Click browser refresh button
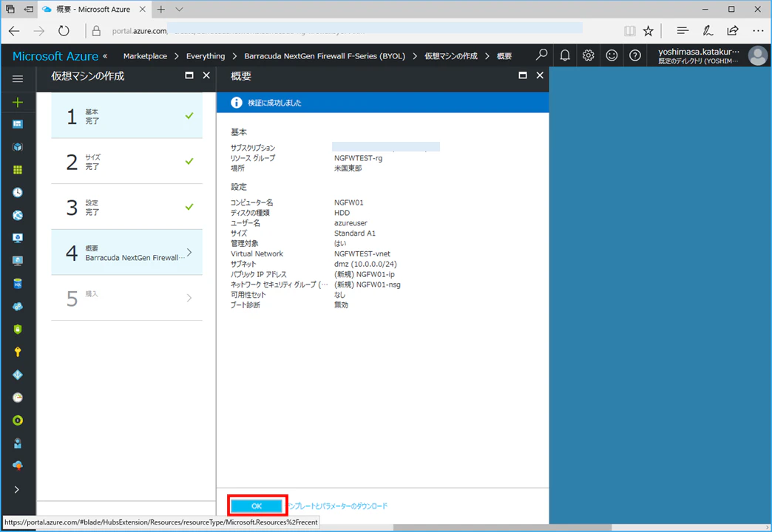 [x=64, y=31]
